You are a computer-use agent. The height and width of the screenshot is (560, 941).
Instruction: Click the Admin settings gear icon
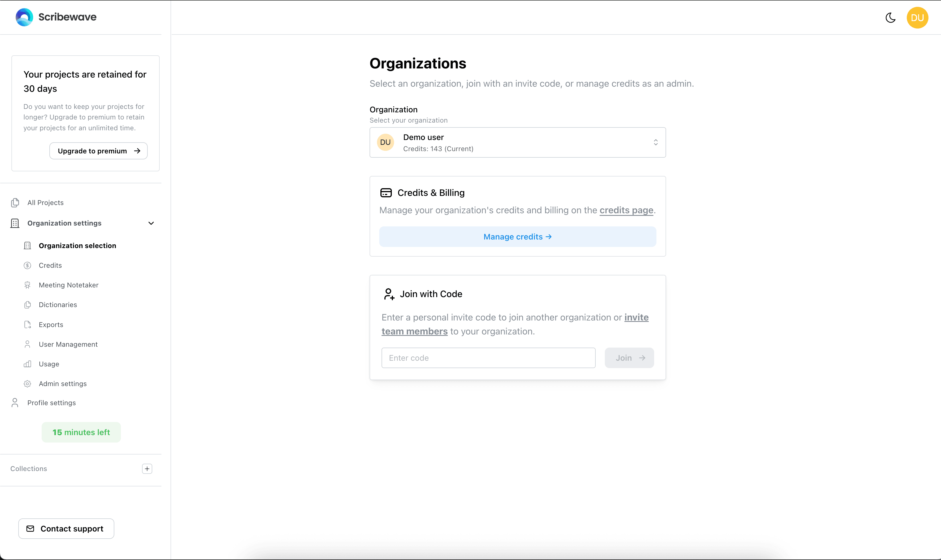(x=28, y=384)
